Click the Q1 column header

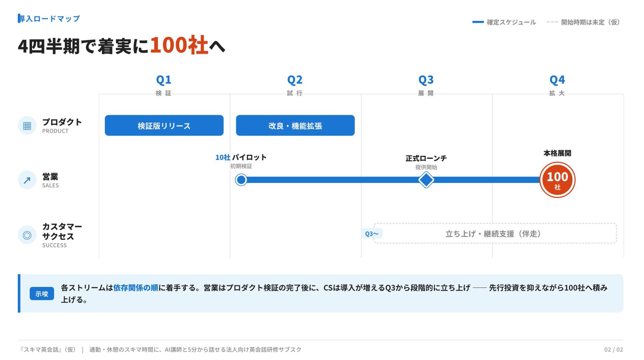tap(164, 80)
